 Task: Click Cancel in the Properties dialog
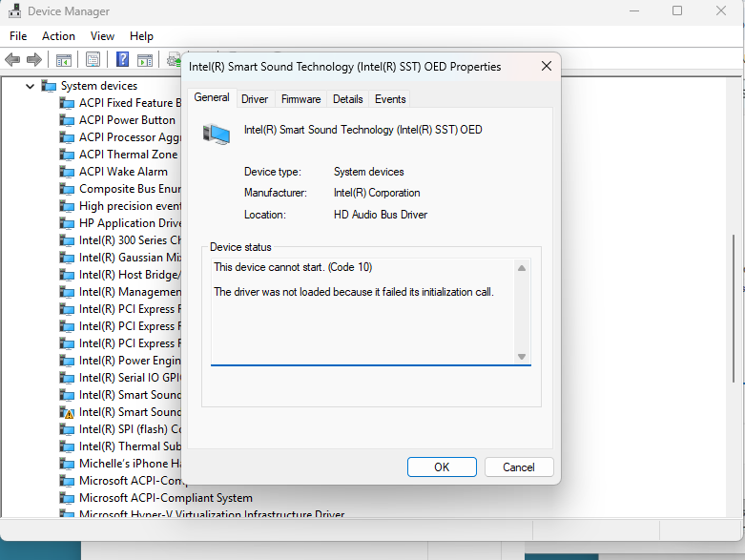pyautogui.click(x=519, y=467)
